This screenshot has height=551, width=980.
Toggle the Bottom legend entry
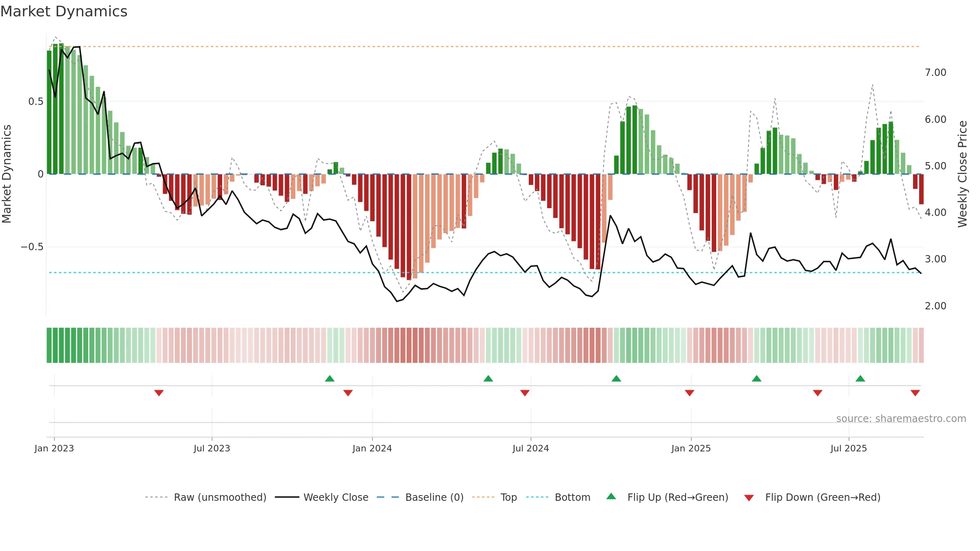coord(558,497)
